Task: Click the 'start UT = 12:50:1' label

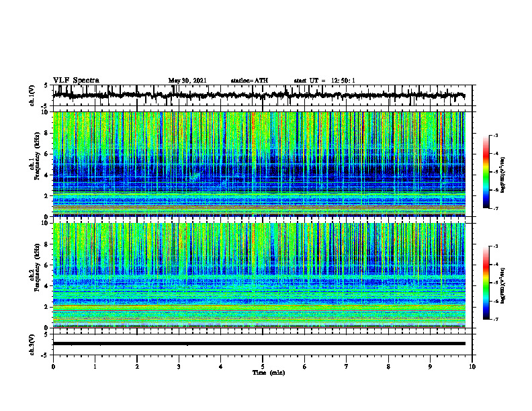Action: click(324, 81)
